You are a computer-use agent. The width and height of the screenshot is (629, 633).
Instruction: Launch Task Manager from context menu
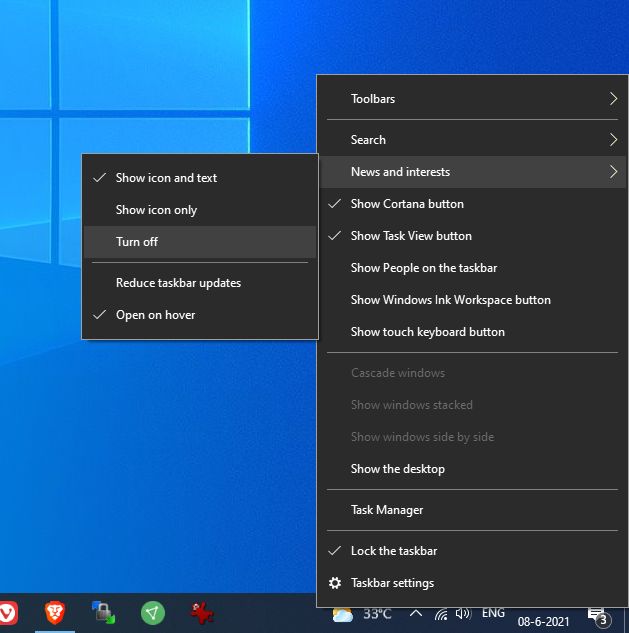(x=472, y=510)
